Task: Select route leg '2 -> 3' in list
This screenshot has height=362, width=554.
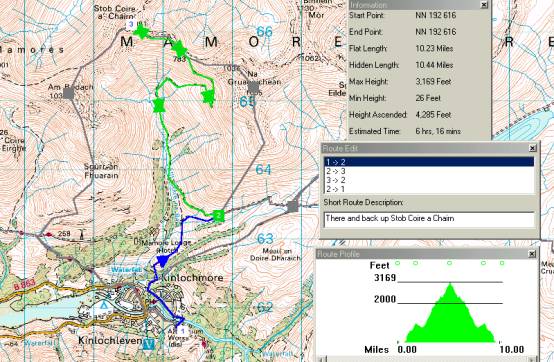Action: 429,171
